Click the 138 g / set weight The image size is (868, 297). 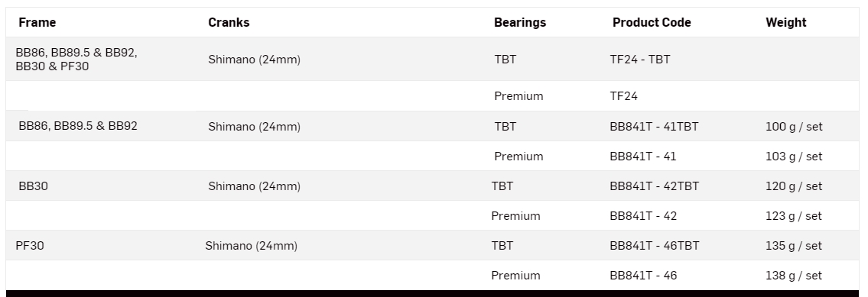click(x=794, y=276)
